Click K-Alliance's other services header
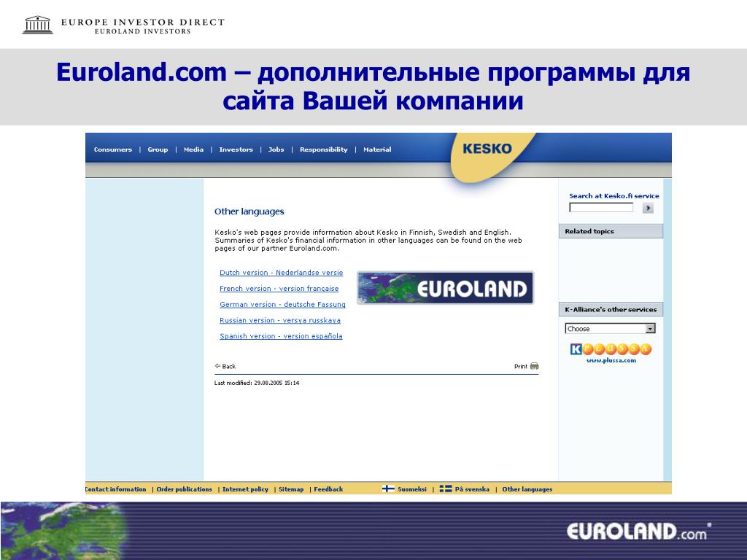The image size is (747, 560). pyautogui.click(x=611, y=309)
